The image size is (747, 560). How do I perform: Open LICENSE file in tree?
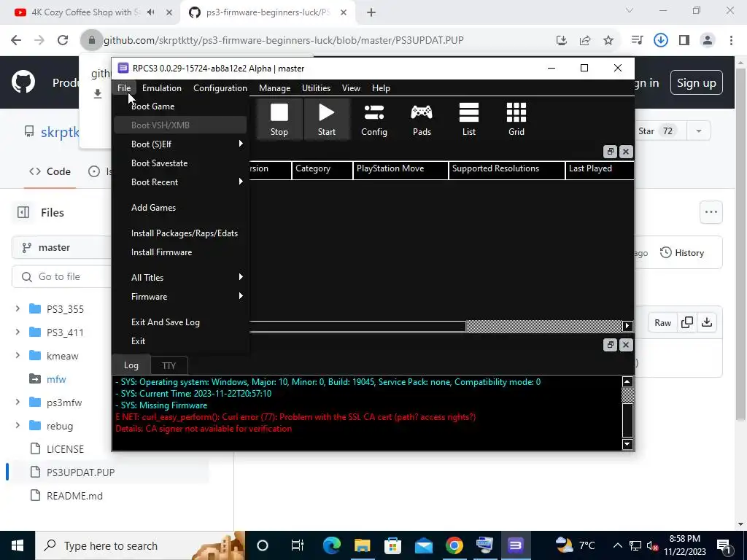(65, 449)
